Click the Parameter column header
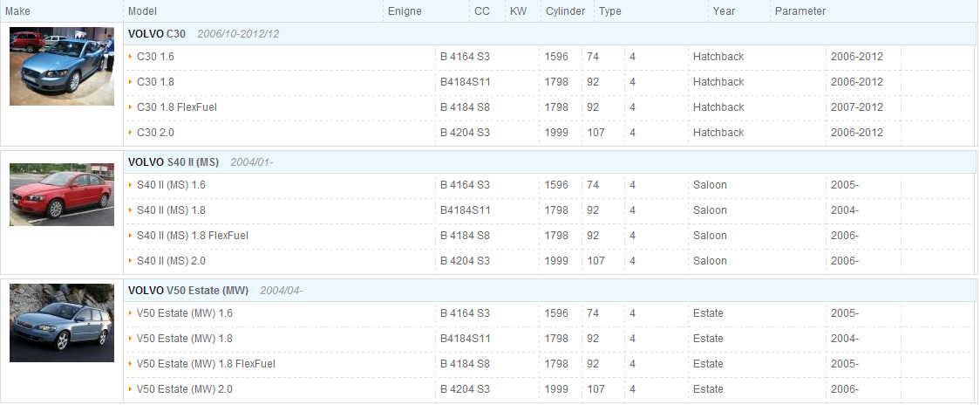This screenshot has height=405, width=980. point(800,11)
